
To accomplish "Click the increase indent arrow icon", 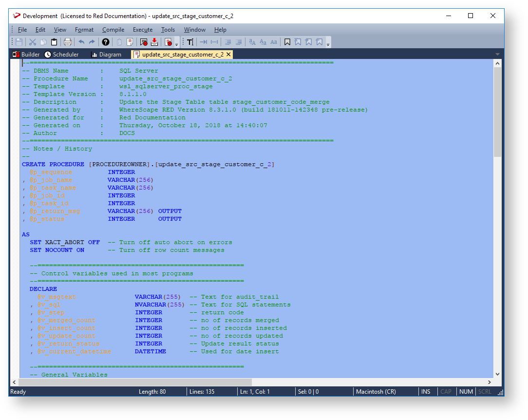I will [x=204, y=42].
